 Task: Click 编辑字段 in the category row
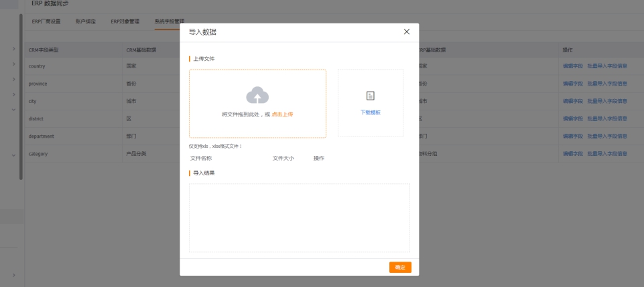click(572, 154)
